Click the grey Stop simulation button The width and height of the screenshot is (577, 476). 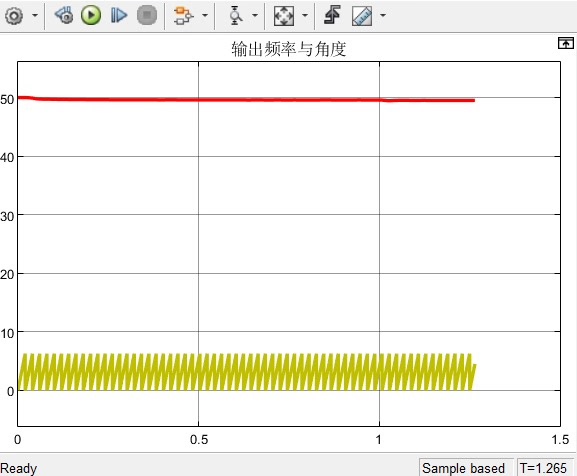coord(147,15)
